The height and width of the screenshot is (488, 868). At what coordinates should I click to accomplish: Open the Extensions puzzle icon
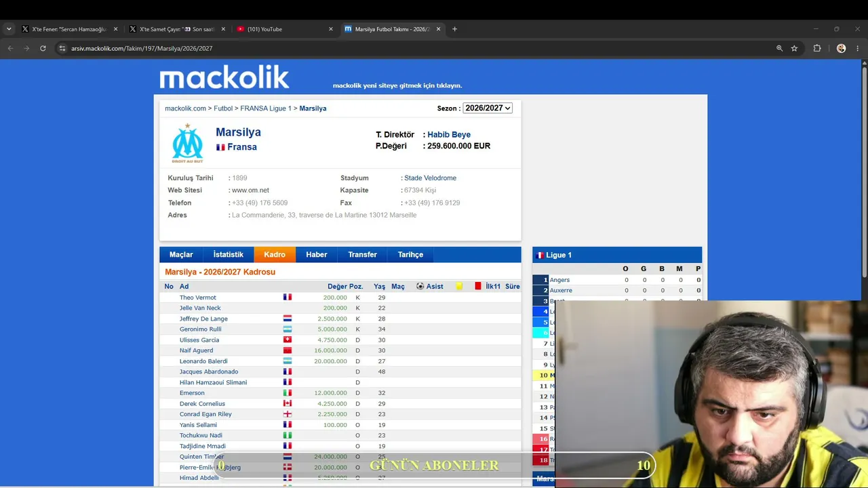click(817, 48)
